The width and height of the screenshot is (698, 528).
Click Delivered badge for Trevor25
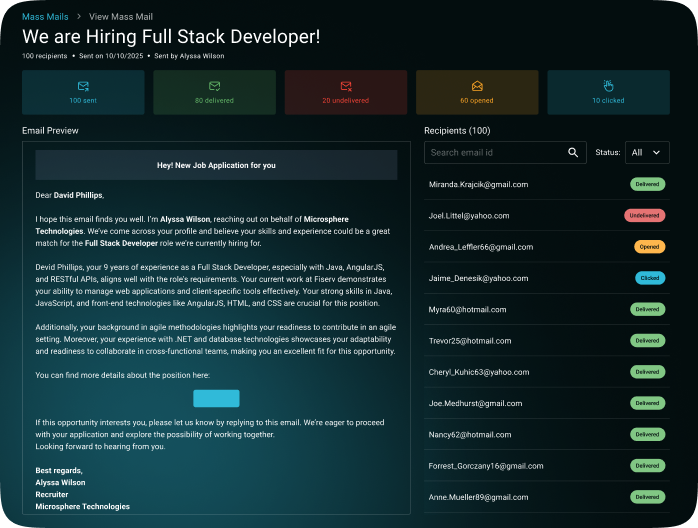tap(648, 341)
